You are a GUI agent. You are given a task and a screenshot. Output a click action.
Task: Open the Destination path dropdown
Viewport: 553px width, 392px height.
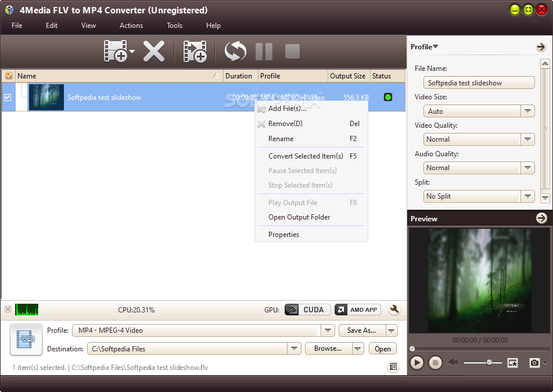point(294,348)
